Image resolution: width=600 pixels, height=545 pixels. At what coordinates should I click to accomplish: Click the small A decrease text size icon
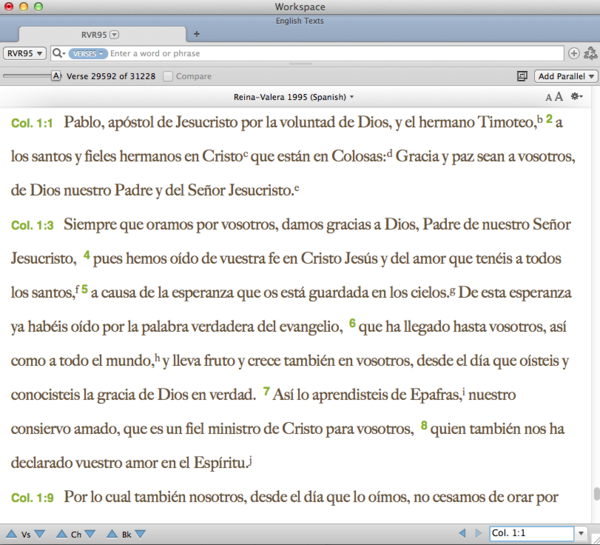click(x=548, y=97)
